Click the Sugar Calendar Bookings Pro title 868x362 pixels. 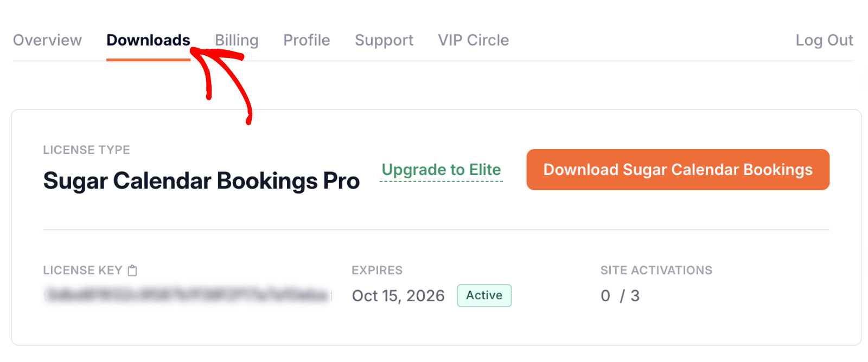201,180
